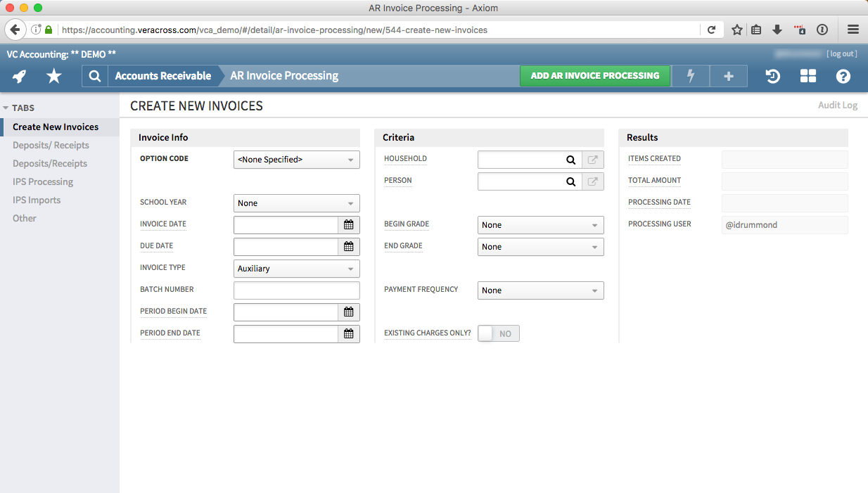This screenshot has height=493, width=868.
Task: Open history with the clock icon
Action: [x=772, y=76]
